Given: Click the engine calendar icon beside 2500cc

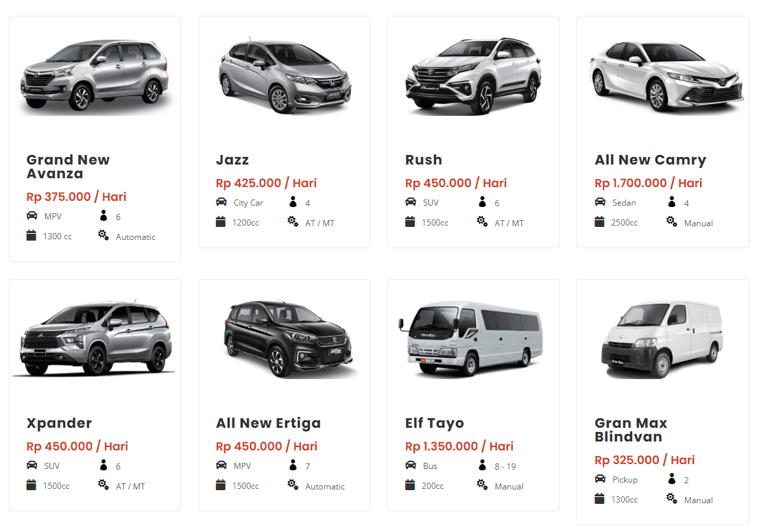Looking at the screenshot, I should pyautogui.click(x=599, y=221).
